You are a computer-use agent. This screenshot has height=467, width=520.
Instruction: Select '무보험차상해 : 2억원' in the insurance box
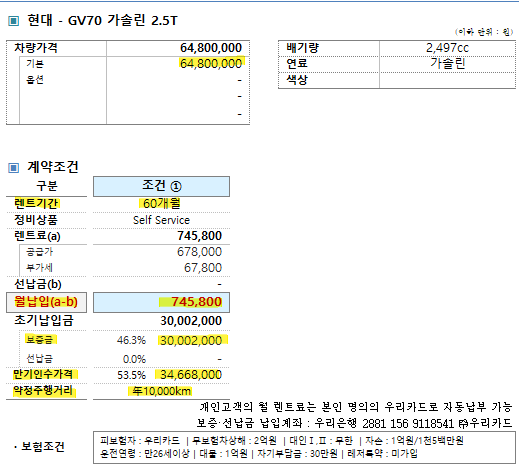(x=234, y=441)
